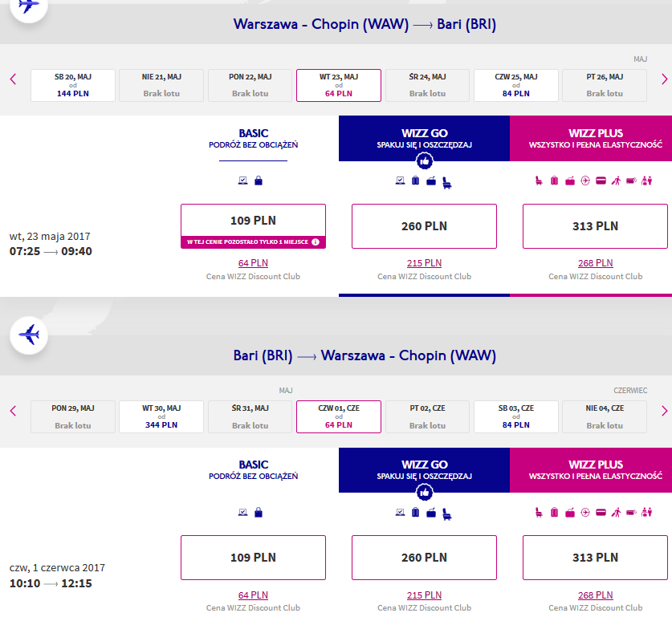672x617 pixels.
Task: Click the WIZZ PLUS priority boarding icon, Warszawa–Bari flight
Action: [616, 181]
